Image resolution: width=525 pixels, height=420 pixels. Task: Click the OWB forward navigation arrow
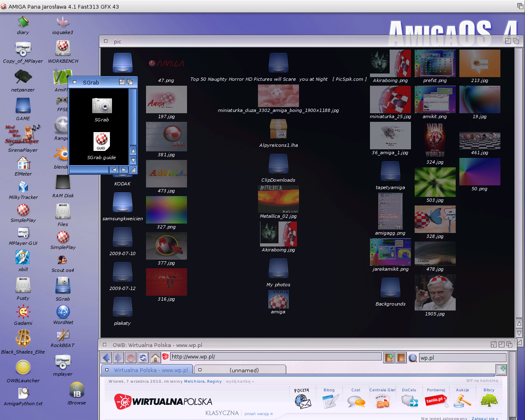point(119,358)
